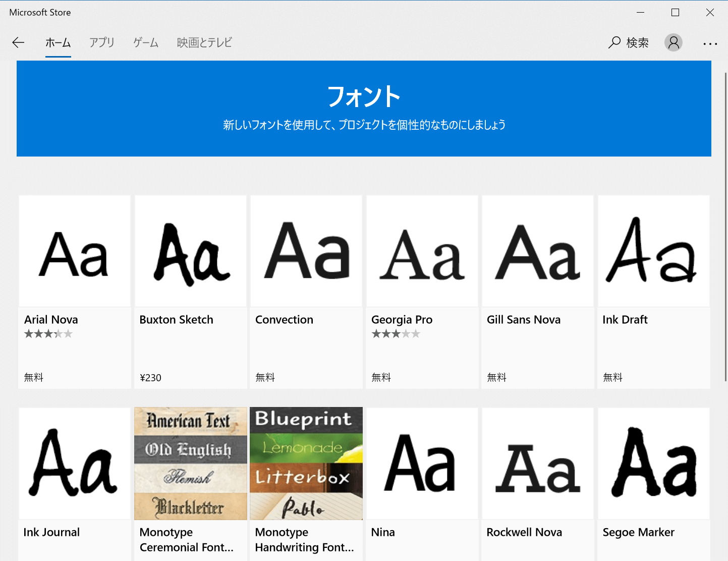The height and width of the screenshot is (561, 728).
Task: Click the 無料 price under Gill Sans Nova
Action: [497, 378]
